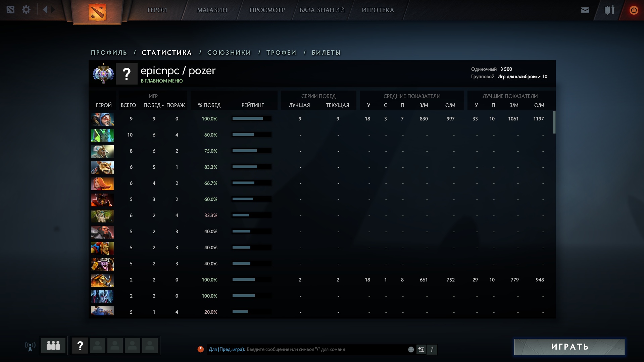Sort by З/М under СРЕДНИЕ ПОКАЗАТЕЛИ
This screenshot has width=644, height=362.
click(424, 105)
